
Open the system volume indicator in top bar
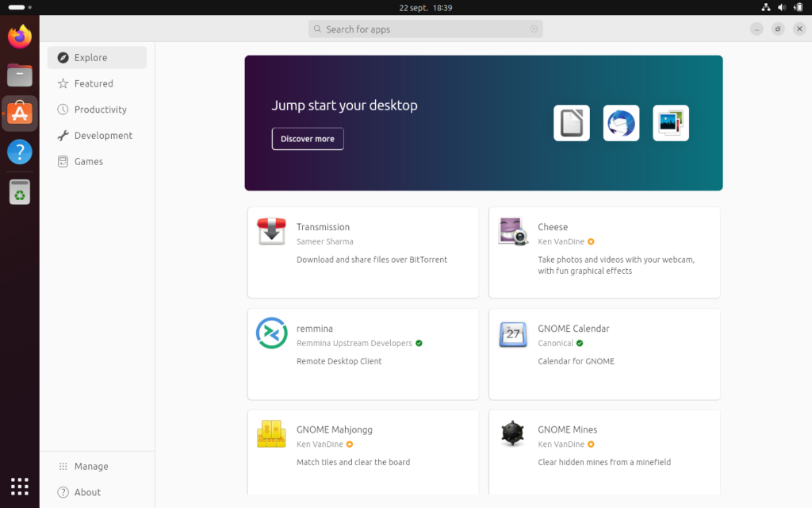[x=782, y=7]
